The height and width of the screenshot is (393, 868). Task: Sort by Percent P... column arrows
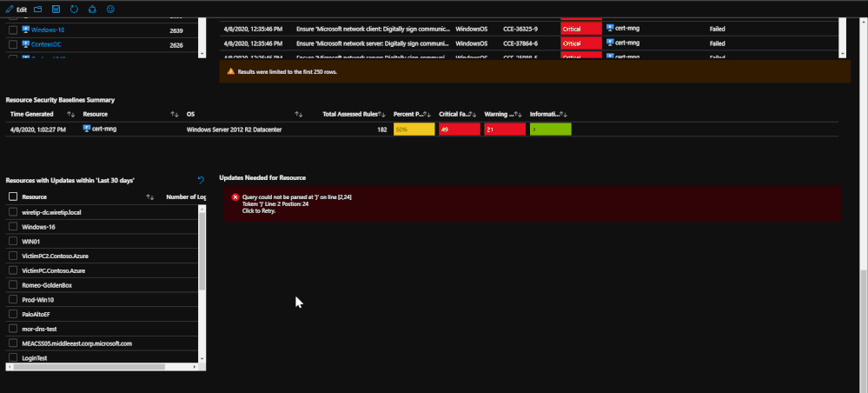[x=427, y=114]
